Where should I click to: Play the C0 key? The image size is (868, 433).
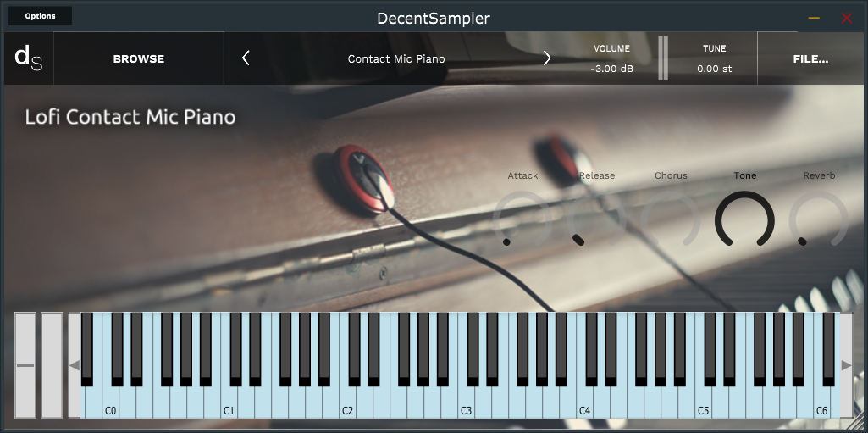(x=110, y=402)
